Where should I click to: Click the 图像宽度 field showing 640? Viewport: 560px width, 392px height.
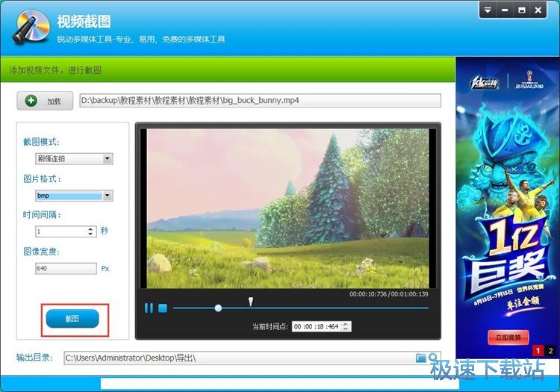[66, 269]
